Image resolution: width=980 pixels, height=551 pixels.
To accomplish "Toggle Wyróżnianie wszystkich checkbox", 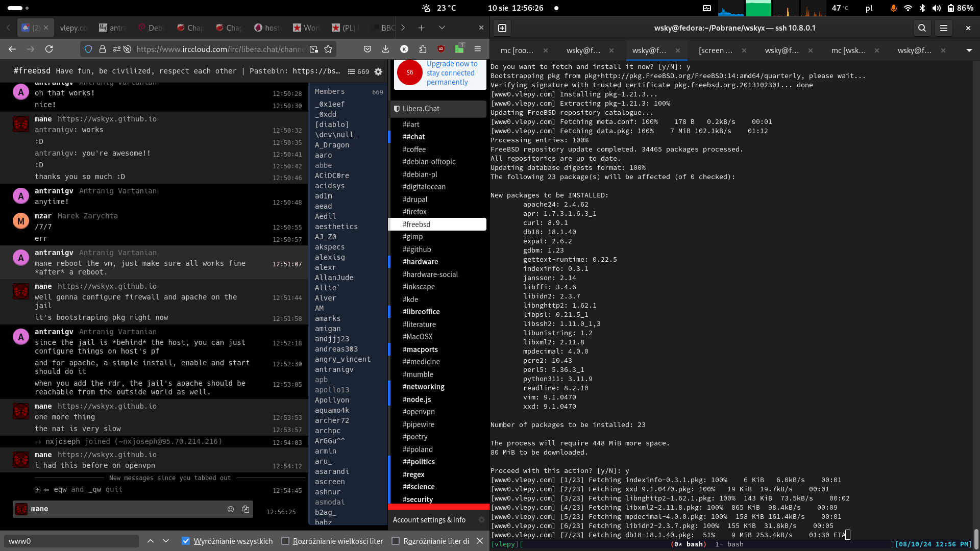I will tap(186, 541).
